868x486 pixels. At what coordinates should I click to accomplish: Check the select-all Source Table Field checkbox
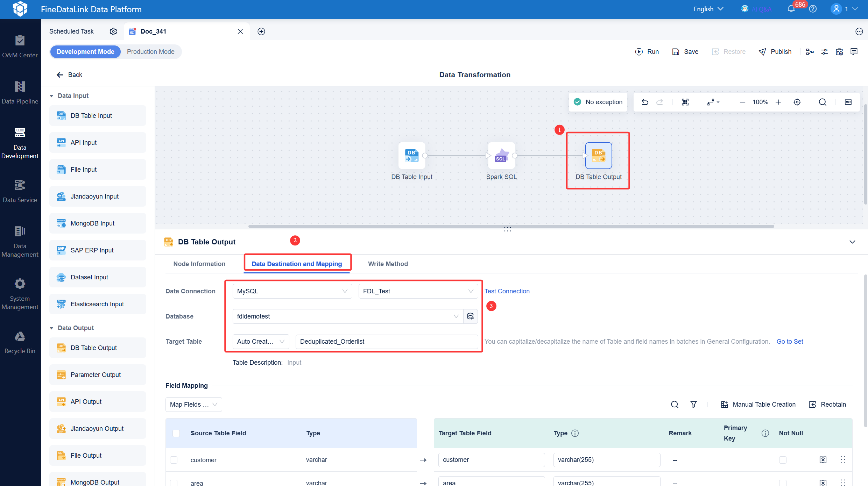tap(176, 433)
